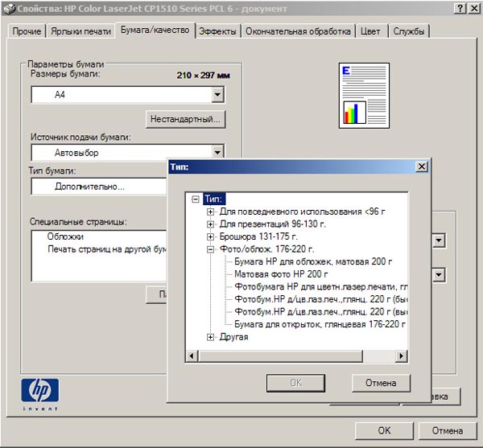The width and height of the screenshot is (483, 448).
Task: Click 210 × 297 мм size label
Action: point(204,76)
